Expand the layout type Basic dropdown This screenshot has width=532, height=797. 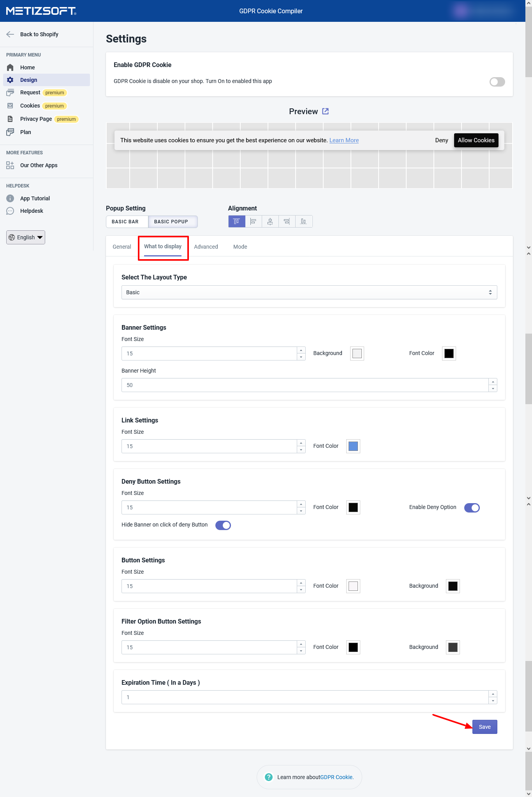[x=309, y=292]
